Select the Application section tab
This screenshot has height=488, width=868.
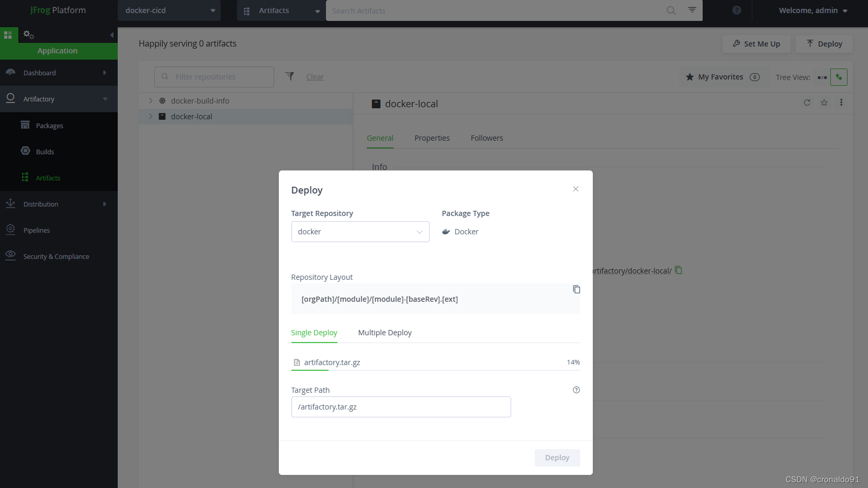point(59,51)
